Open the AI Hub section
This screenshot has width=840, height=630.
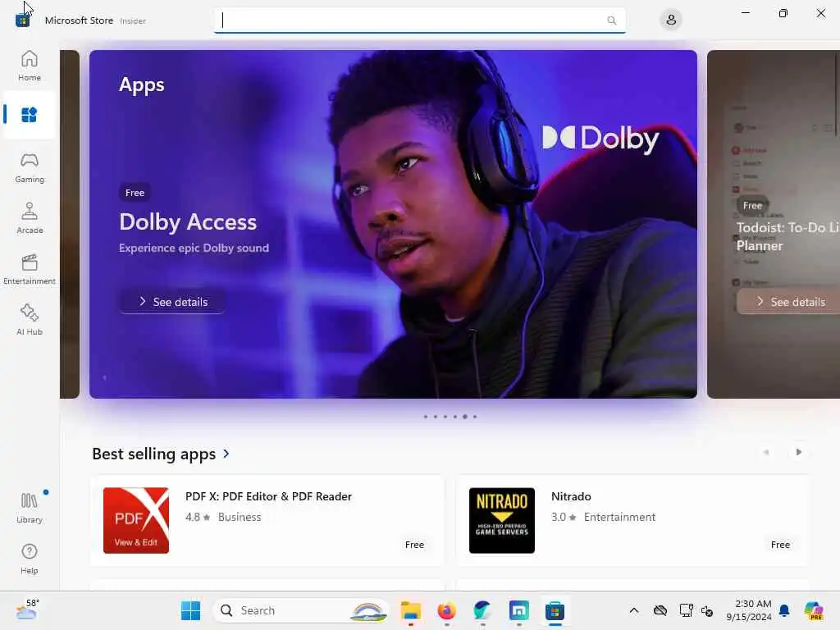pos(29,321)
